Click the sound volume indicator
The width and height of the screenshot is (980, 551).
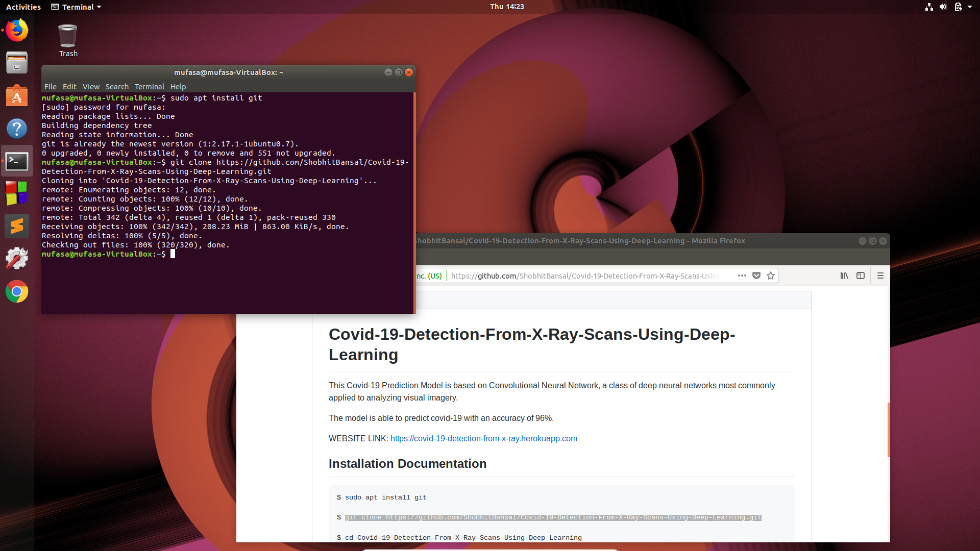pos(943,7)
